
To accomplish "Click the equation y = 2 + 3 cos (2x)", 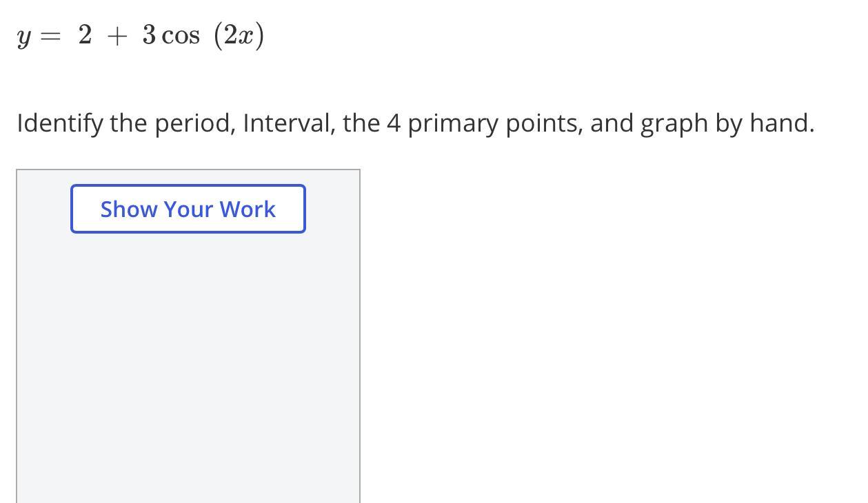I will click(x=141, y=36).
